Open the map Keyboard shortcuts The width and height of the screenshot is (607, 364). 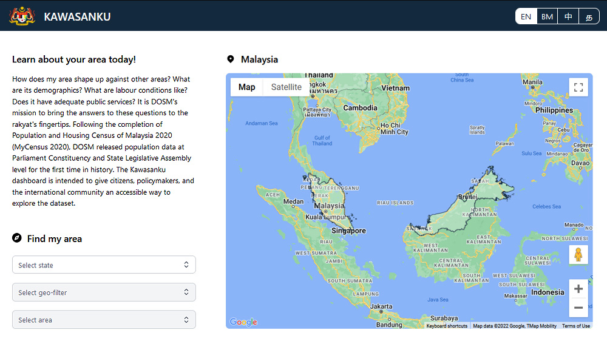[447, 326]
